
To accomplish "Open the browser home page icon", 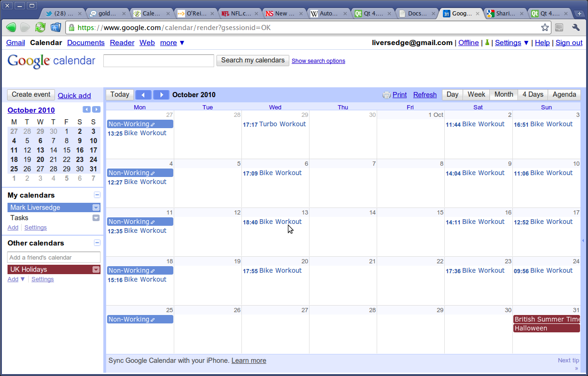I will [x=55, y=27].
